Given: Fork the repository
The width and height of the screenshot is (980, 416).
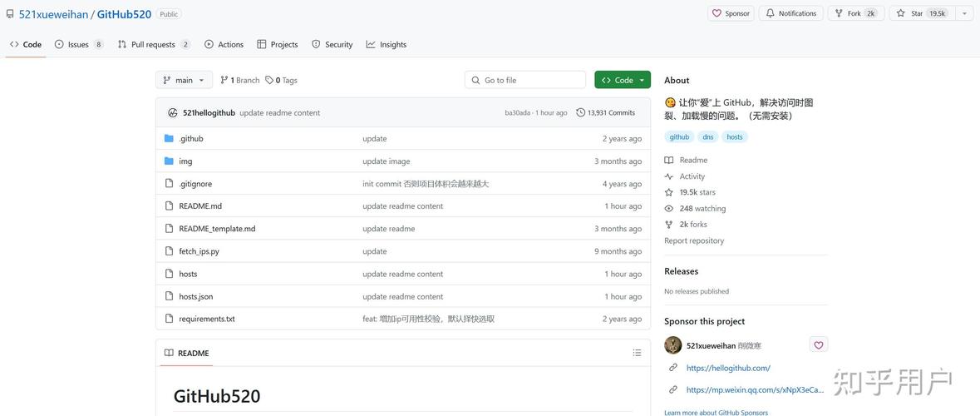Looking at the screenshot, I should coord(855,13).
